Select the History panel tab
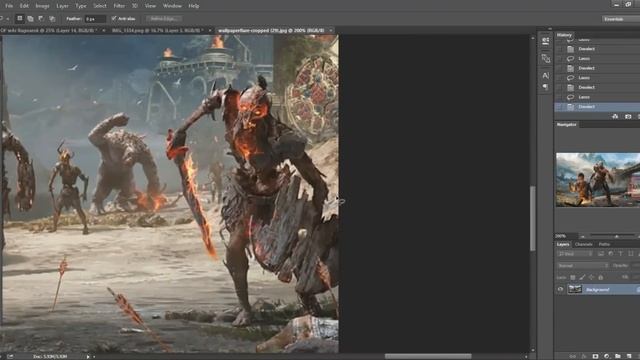This screenshot has width=640, height=360. tap(564, 35)
